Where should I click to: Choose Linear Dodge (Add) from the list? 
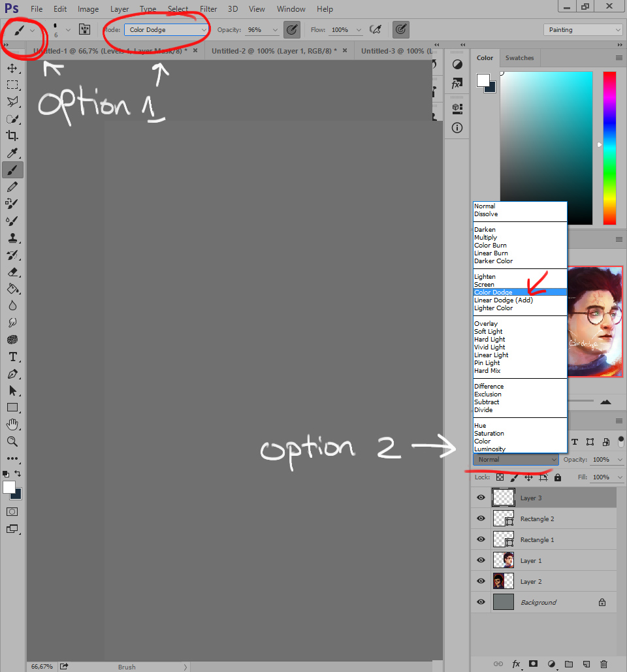(504, 300)
